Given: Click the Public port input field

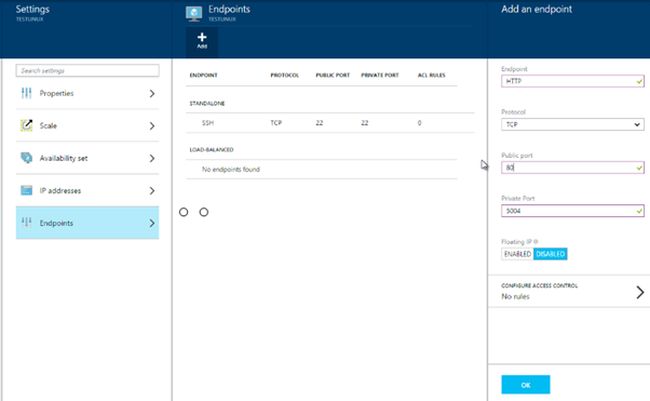Looking at the screenshot, I should point(572,168).
